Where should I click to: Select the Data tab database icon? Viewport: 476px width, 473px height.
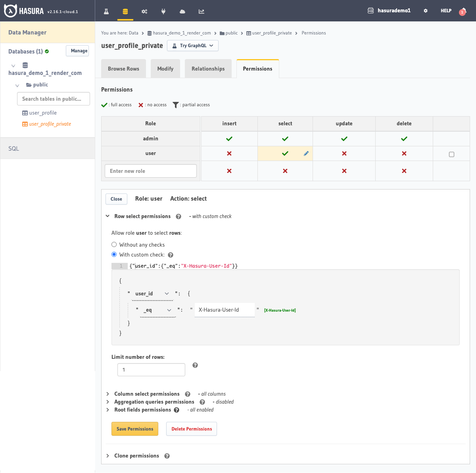click(125, 11)
